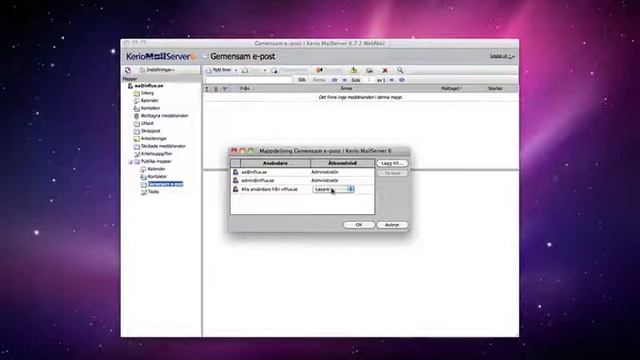The width and height of the screenshot is (640, 360).
Task: Open the Nytt brev dropdown arrow
Action: click(236, 71)
